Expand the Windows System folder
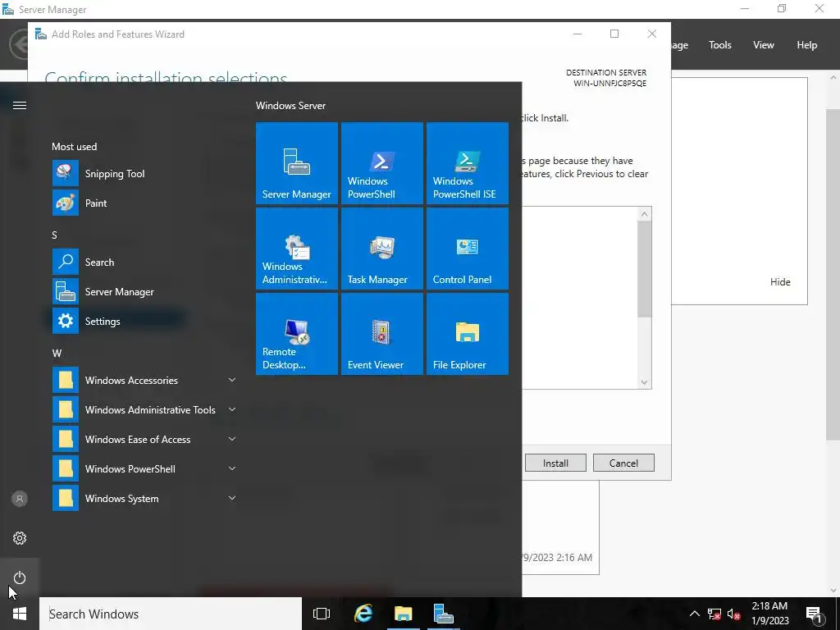This screenshot has height=630, width=840. pyautogui.click(x=144, y=498)
